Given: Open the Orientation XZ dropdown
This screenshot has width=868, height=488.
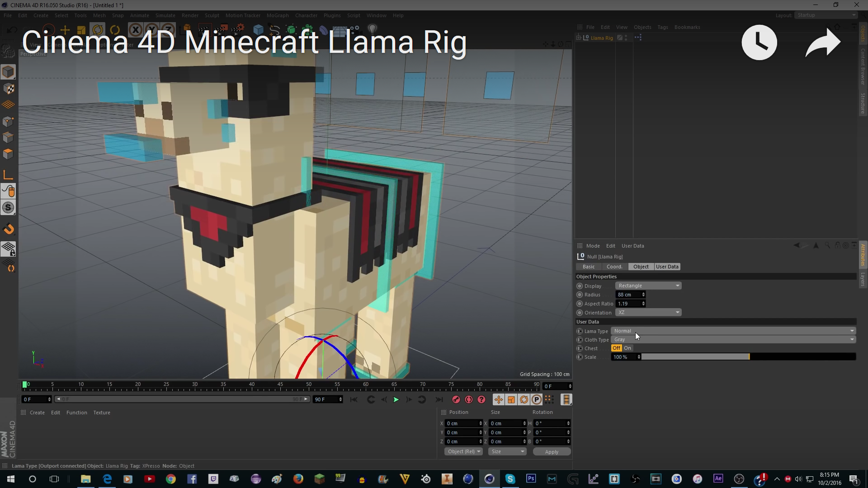Looking at the screenshot, I should pos(648,312).
